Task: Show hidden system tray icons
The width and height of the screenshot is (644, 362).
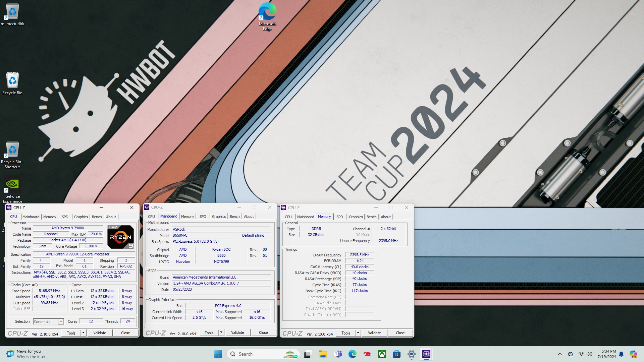Action: [559, 354]
